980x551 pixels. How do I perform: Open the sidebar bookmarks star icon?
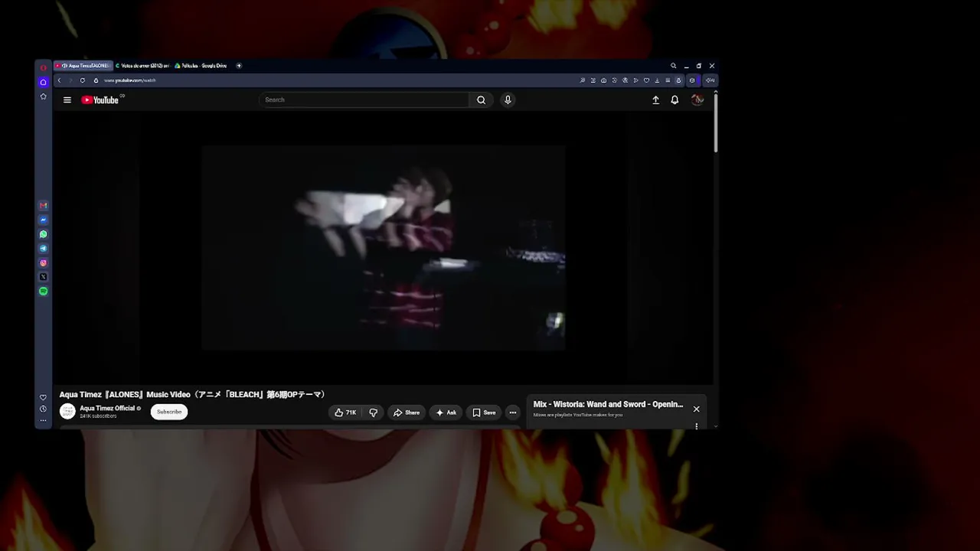[x=43, y=96]
